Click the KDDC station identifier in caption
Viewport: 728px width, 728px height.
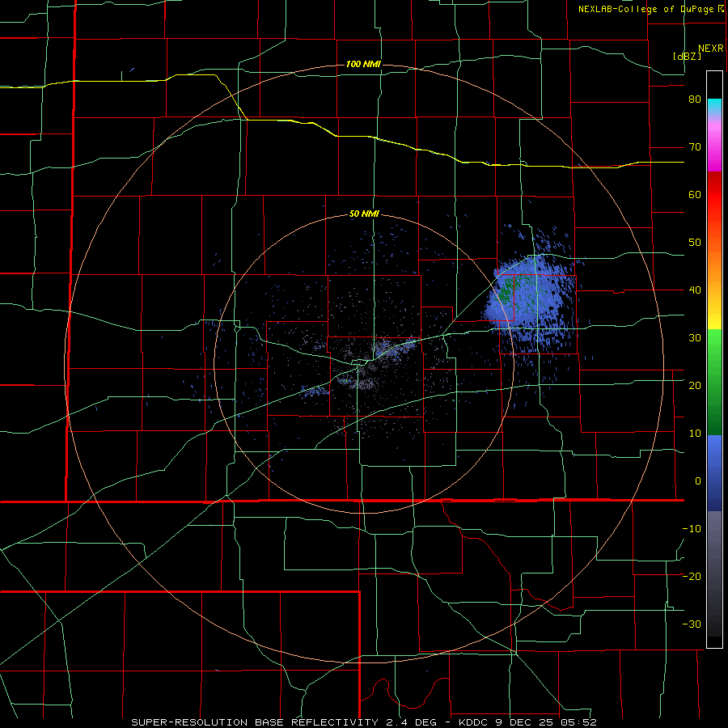(x=476, y=722)
